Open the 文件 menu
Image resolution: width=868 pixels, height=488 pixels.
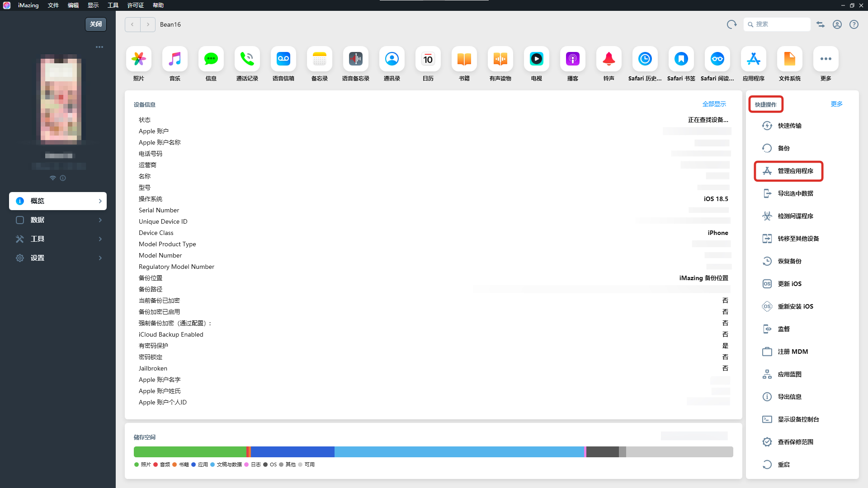(53, 5)
